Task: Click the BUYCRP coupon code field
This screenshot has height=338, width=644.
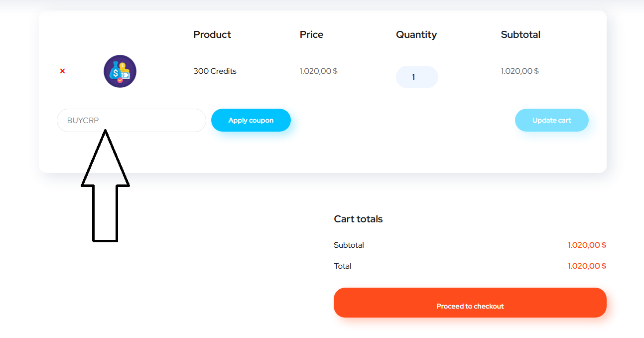Action: 131,120
